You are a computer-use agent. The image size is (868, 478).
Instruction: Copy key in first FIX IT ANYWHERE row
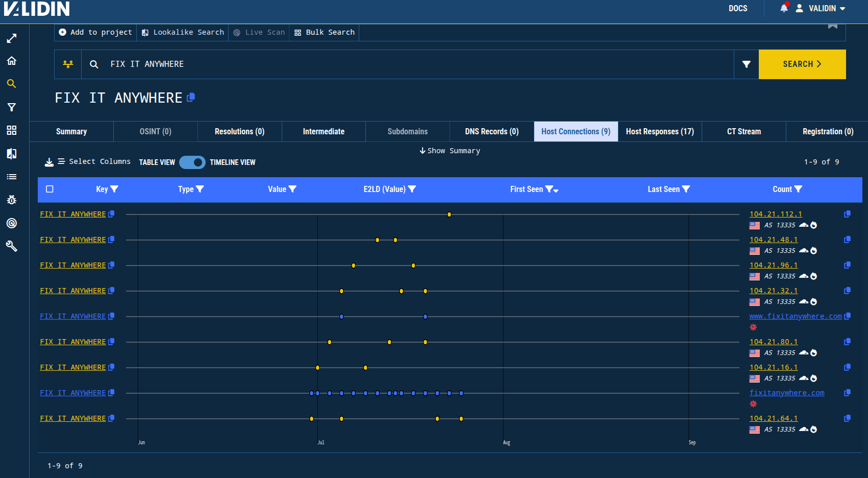[111, 214]
